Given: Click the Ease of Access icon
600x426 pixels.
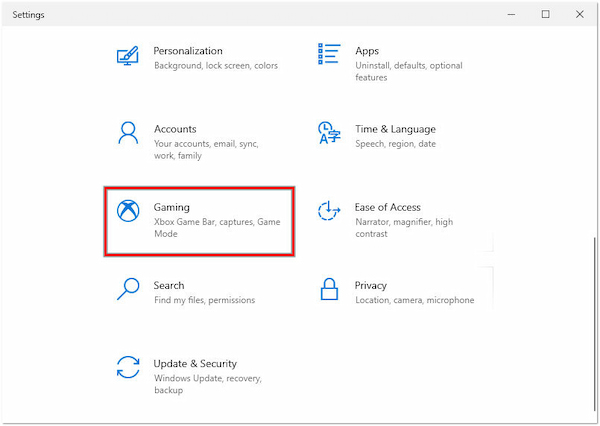Looking at the screenshot, I should tap(328, 212).
